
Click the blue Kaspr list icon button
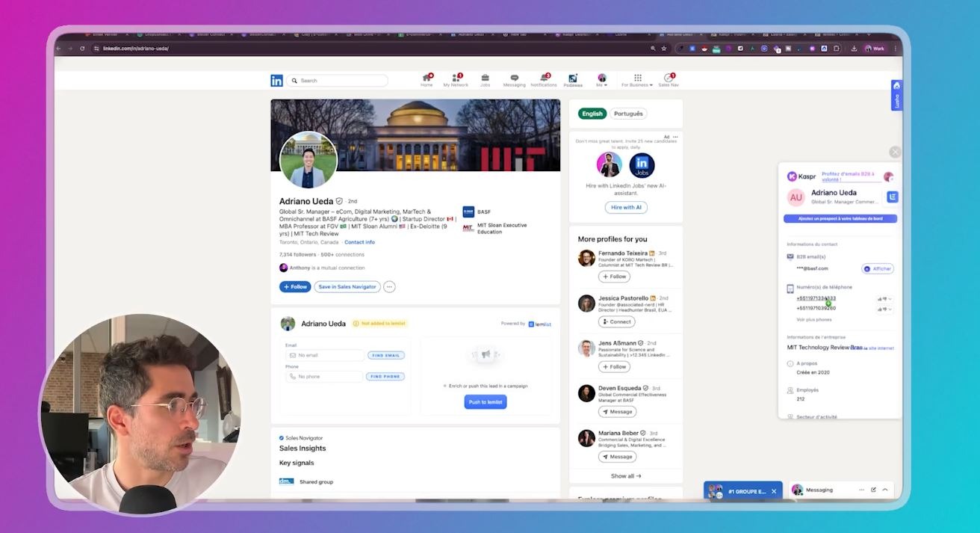coord(892,197)
